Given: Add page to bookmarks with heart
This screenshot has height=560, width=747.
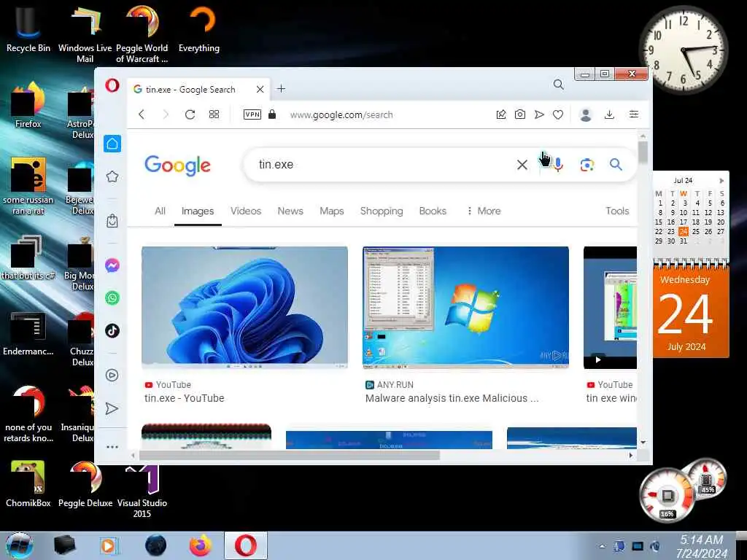Looking at the screenshot, I should tap(558, 114).
